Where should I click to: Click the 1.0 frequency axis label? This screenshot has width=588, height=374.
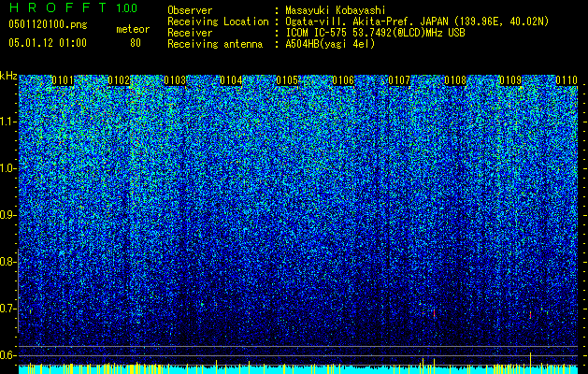click(x=8, y=168)
